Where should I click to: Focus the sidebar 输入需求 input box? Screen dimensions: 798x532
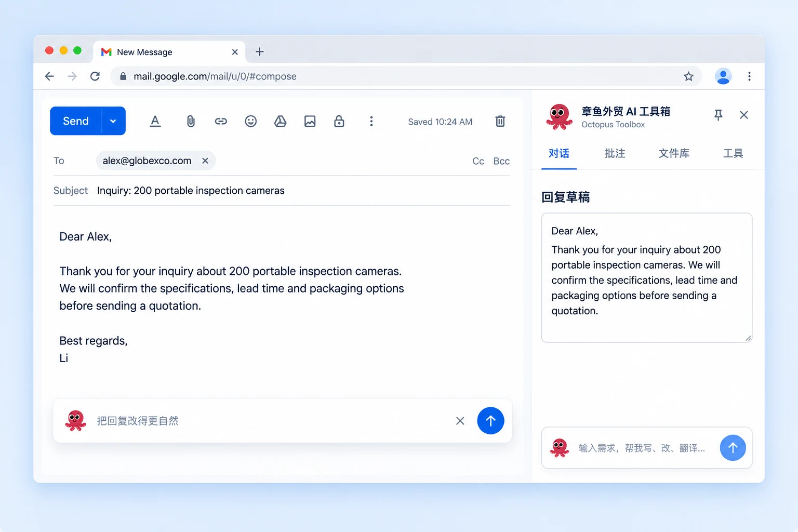coord(642,448)
